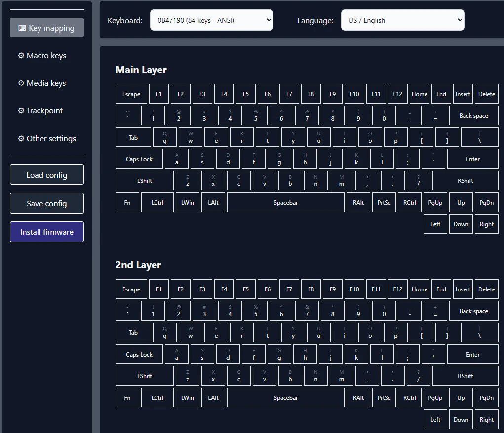Click the Save config button
Screen dimensions: 504x433
[47, 203]
